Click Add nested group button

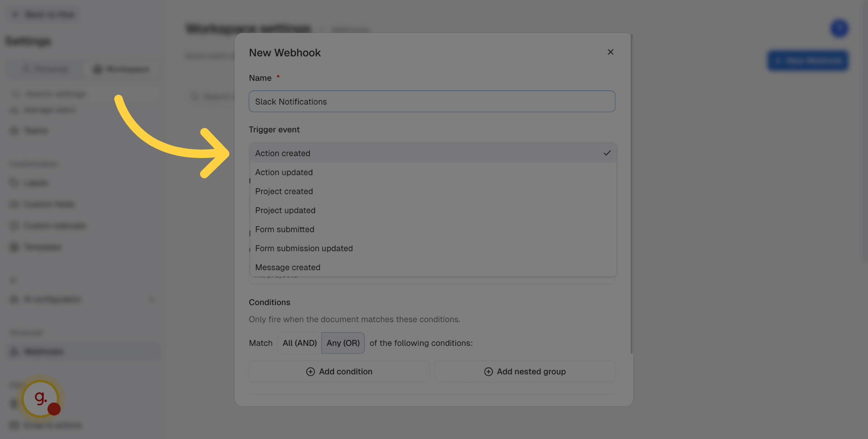[524, 372]
